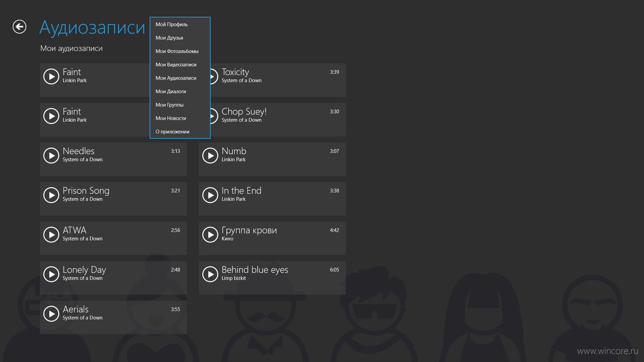The image size is (644, 362).
Task: Click the Prison Song title text
Action: [86, 191]
